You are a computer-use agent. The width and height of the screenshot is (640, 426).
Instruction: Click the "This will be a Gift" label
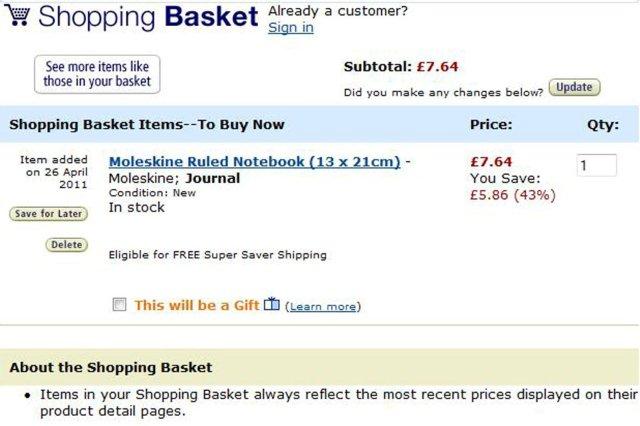point(196,305)
